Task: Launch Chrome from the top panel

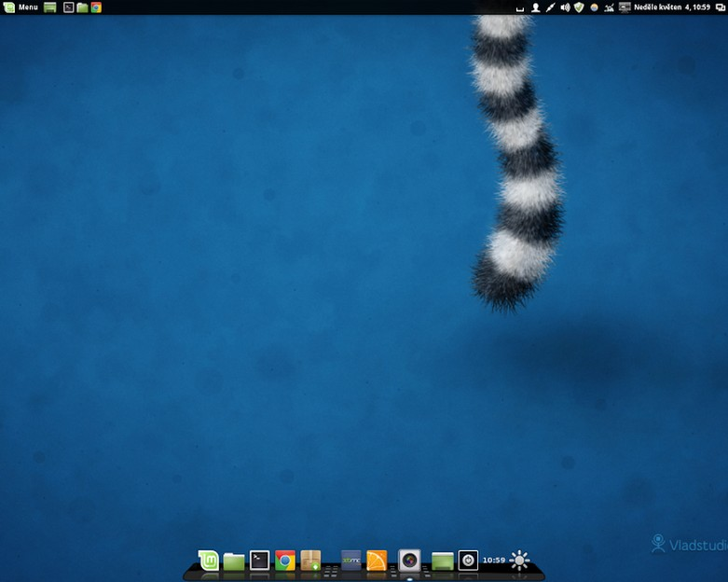Action: pos(96,7)
